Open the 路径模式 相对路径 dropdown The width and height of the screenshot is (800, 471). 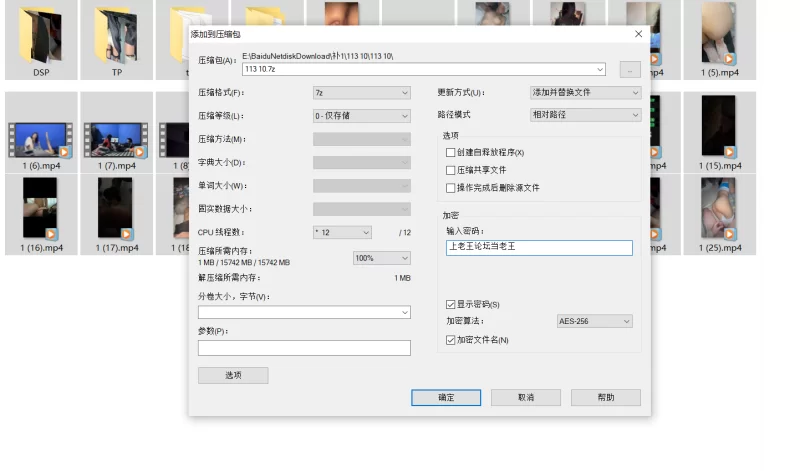[x=586, y=115]
